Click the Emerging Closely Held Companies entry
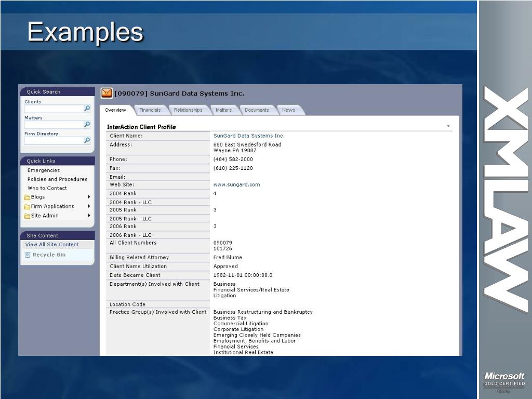 (x=257, y=335)
